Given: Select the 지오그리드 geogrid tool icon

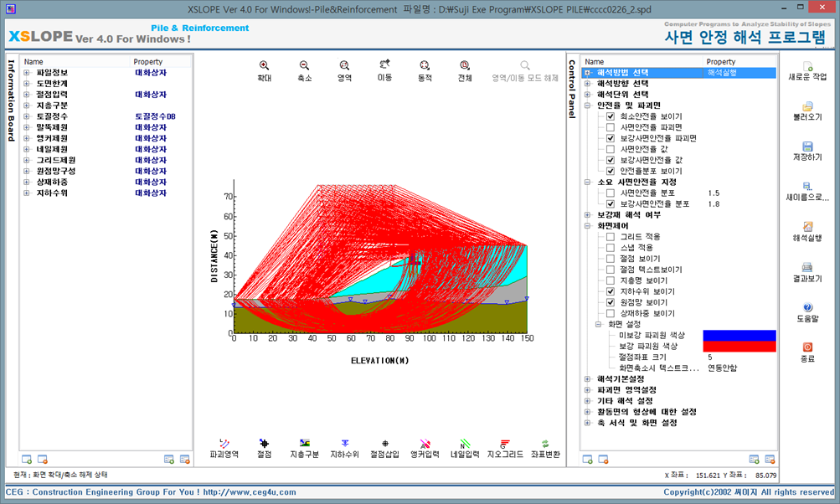Looking at the screenshot, I should pos(505,443).
